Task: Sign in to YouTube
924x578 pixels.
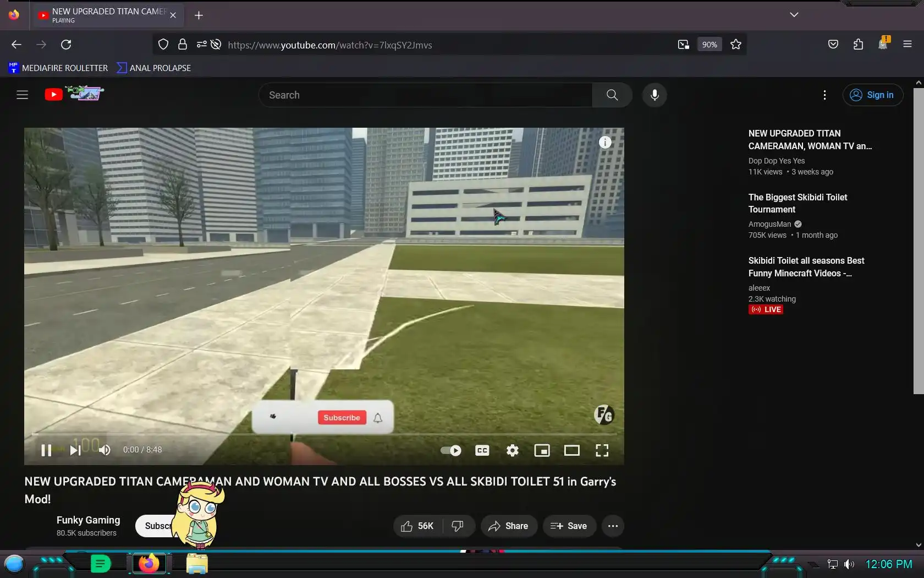Action: [872, 95]
